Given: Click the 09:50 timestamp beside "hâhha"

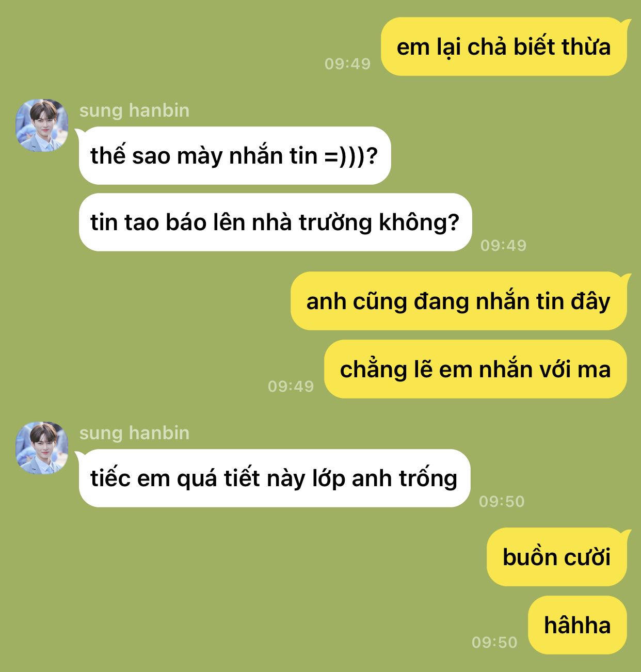Looking at the screenshot, I should [x=494, y=642].
